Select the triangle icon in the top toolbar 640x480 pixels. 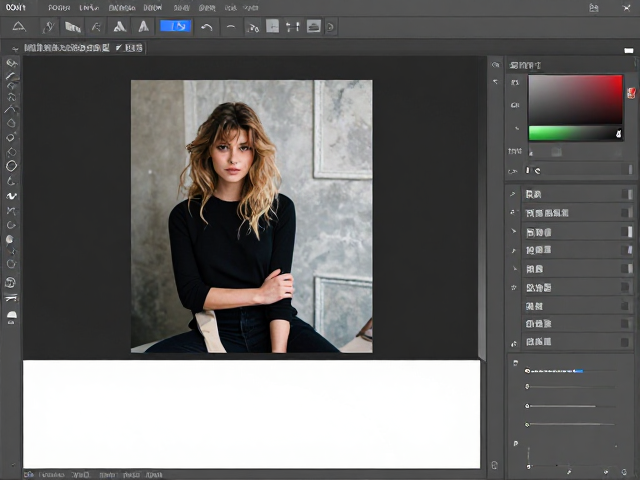[18, 27]
